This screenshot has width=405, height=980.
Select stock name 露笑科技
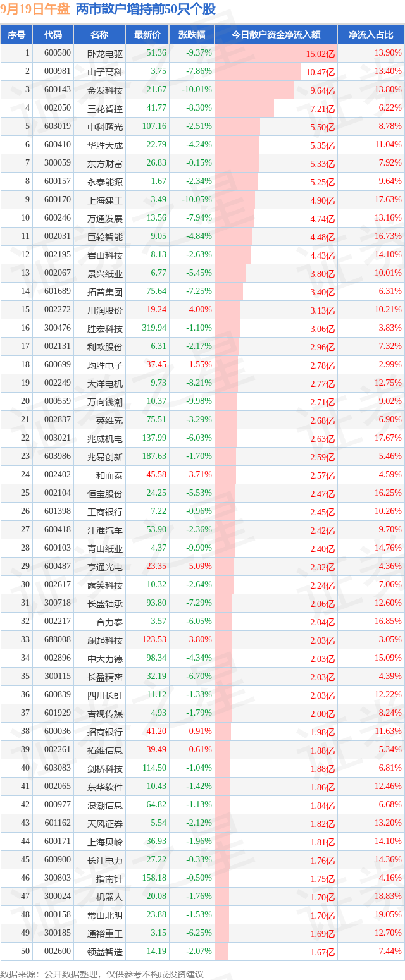pyautogui.click(x=105, y=585)
